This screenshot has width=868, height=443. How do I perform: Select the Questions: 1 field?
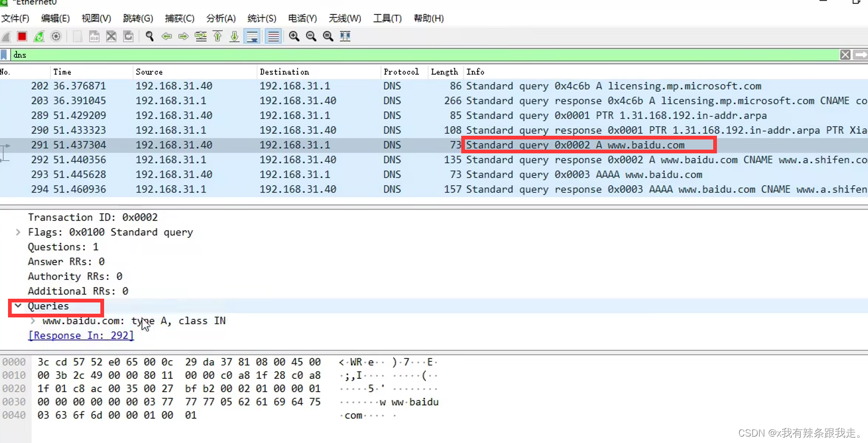pyautogui.click(x=63, y=247)
